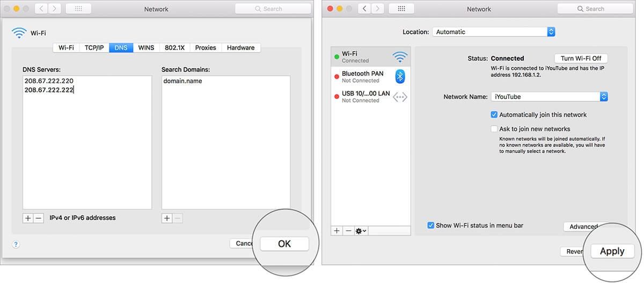
Task: Go back using left arrow in right window
Action: click(x=365, y=9)
